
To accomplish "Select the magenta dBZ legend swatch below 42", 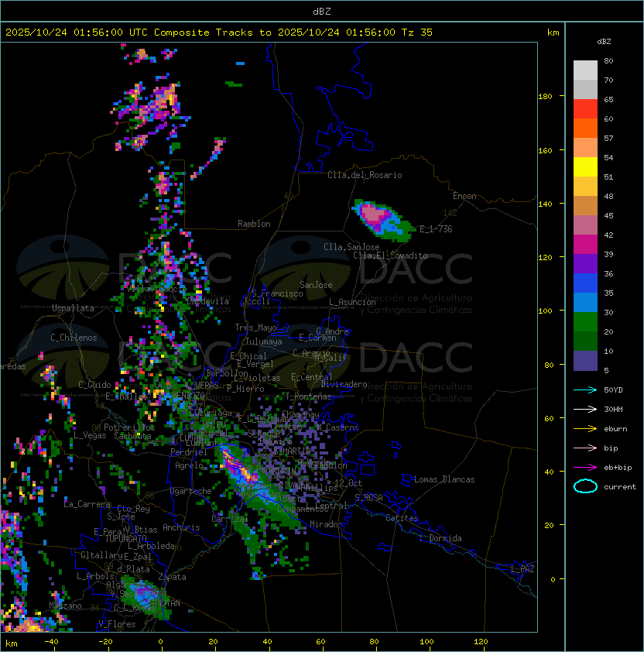I will (x=585, y=245).
